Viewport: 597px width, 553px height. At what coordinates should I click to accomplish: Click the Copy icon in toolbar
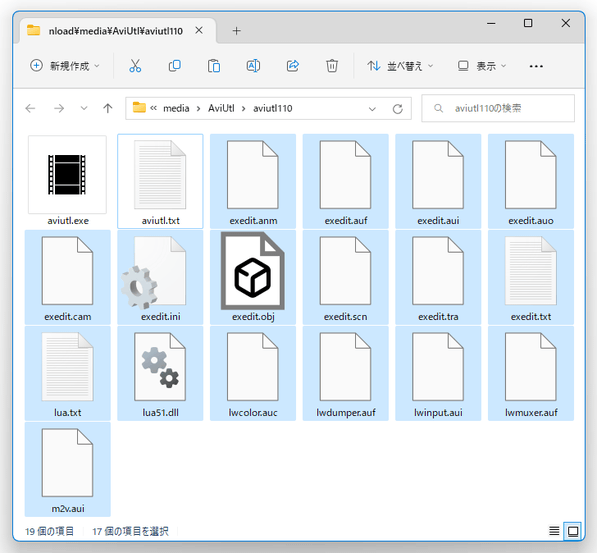(x=174, y=66)
